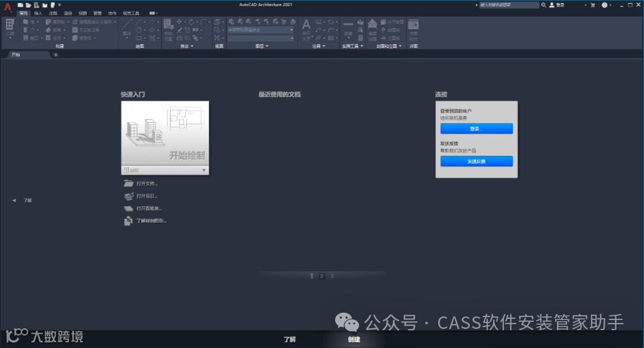This screenshot has height=348, width=644.
Task: Click the 测量 measure tool
Action: click(x=348, y=29)
